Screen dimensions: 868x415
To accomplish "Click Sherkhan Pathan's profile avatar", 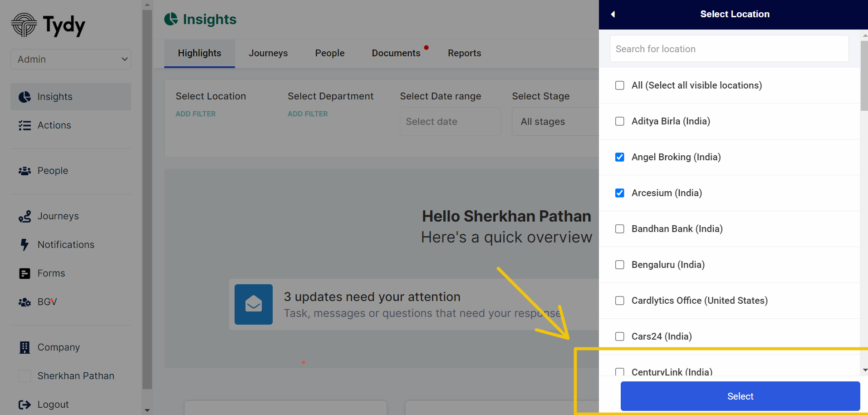I will click(x=25, y=376).
